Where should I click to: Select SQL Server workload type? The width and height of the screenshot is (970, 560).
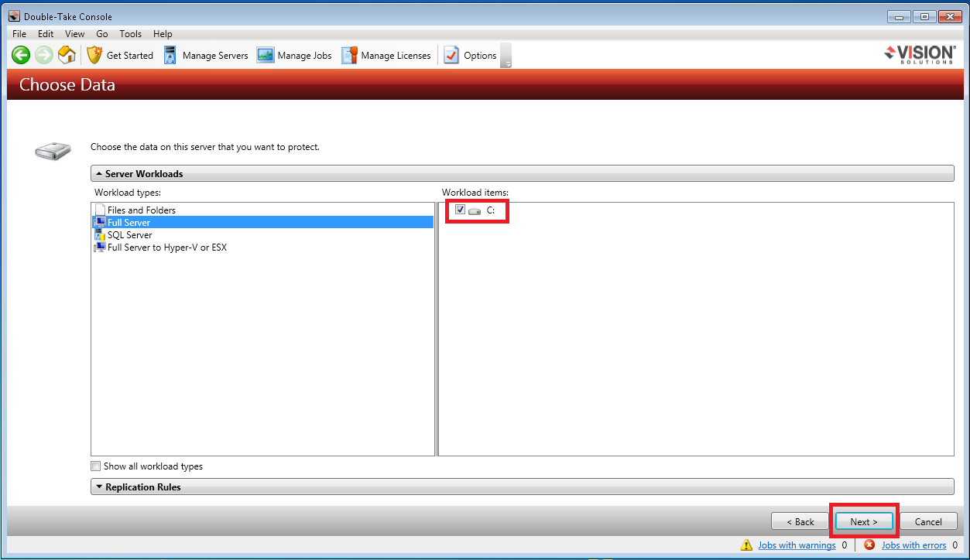pyautogui.click(x=129, y=235)
